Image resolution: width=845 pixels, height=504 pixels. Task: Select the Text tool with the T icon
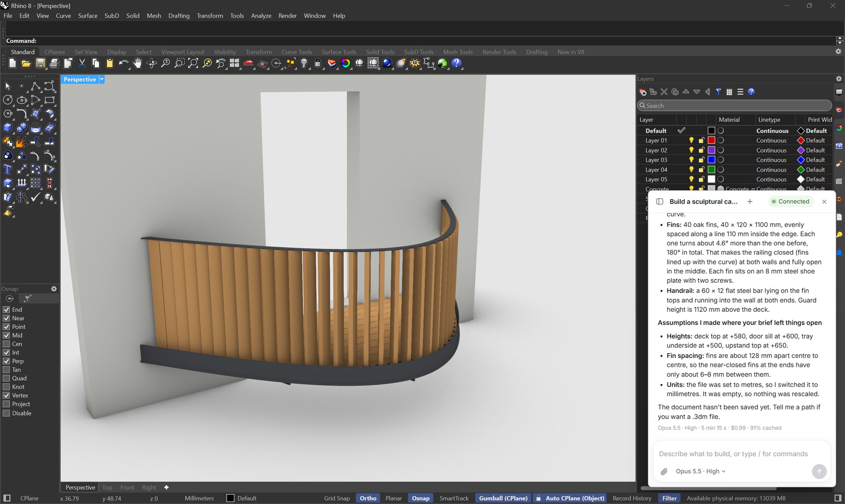tap(7, 169)
